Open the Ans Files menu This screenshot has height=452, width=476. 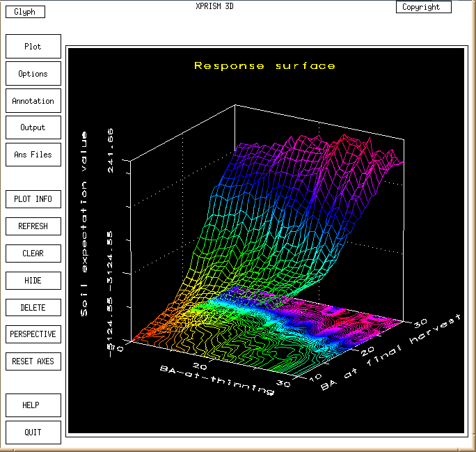[33, 155]
